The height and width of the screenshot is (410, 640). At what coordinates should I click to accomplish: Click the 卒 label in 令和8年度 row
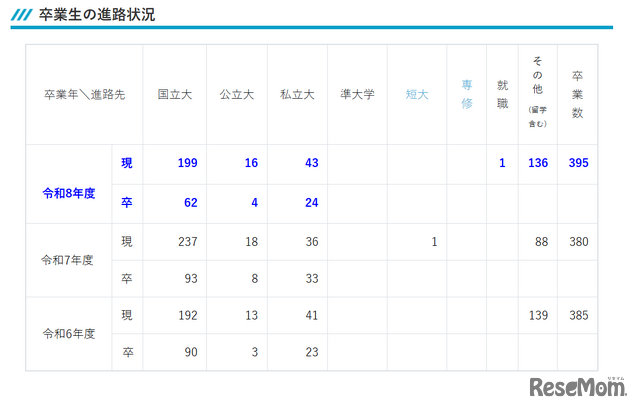coord(127,202)
